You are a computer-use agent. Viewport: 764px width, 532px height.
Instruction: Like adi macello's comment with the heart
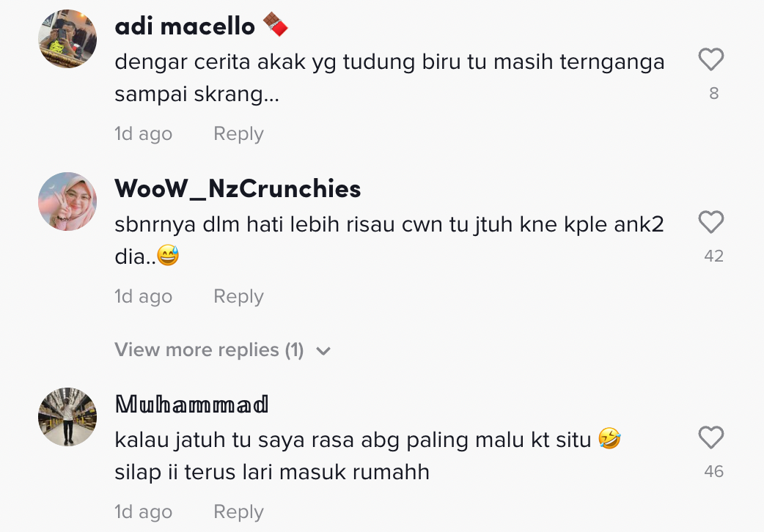click(x=710, y=59)
